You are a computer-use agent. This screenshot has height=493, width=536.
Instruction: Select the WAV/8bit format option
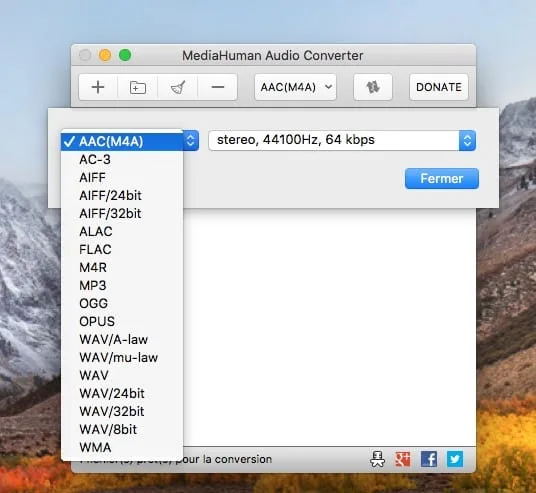(122, 430)
